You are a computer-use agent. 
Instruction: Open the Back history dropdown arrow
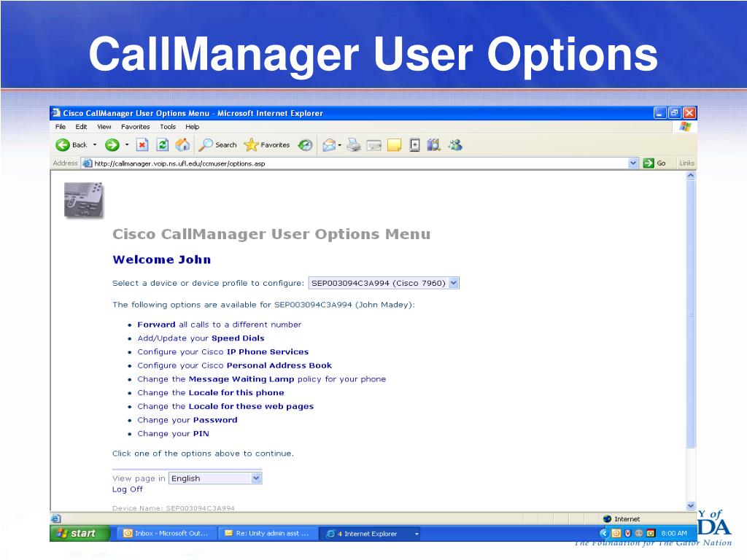point(95,145)
